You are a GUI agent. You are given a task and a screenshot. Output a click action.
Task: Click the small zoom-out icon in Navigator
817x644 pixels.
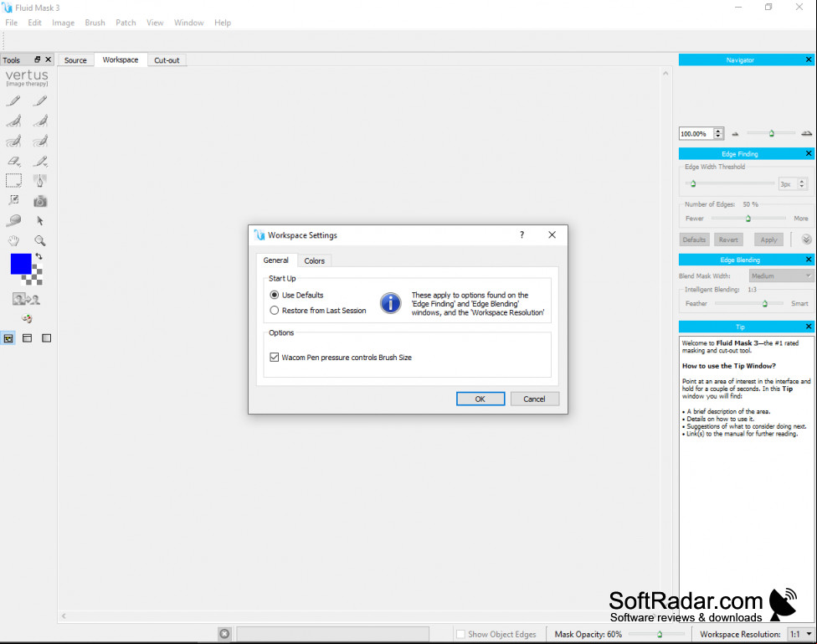(735, 134)
